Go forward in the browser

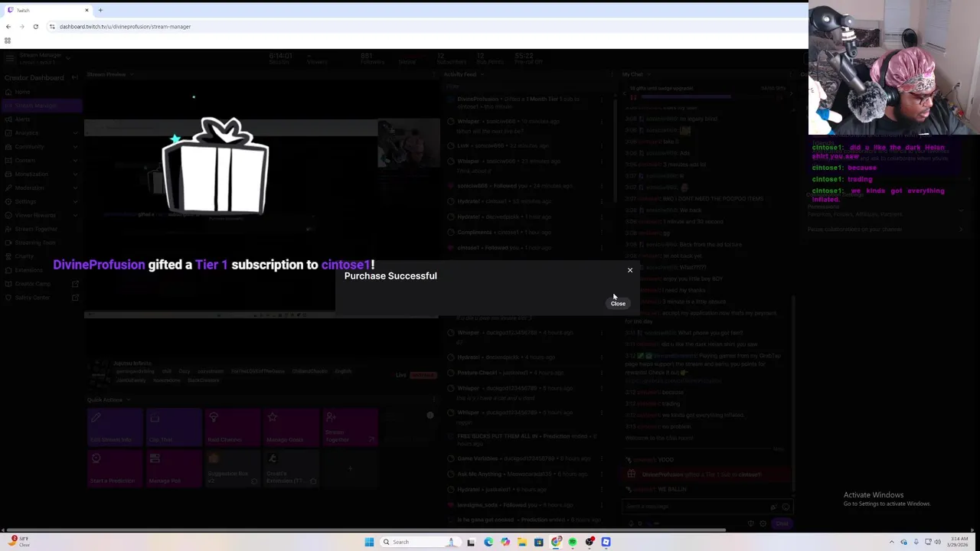[21, 27]
